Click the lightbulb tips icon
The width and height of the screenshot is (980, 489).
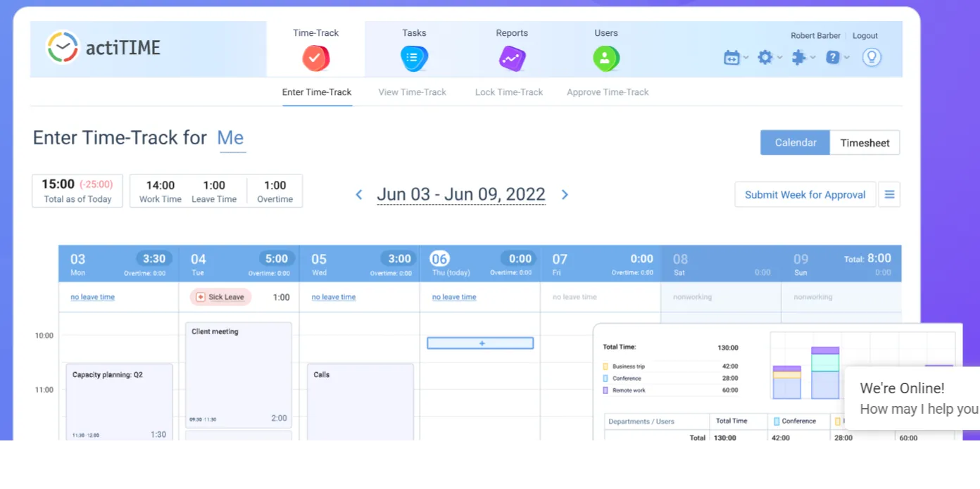[x=872, y=58]
